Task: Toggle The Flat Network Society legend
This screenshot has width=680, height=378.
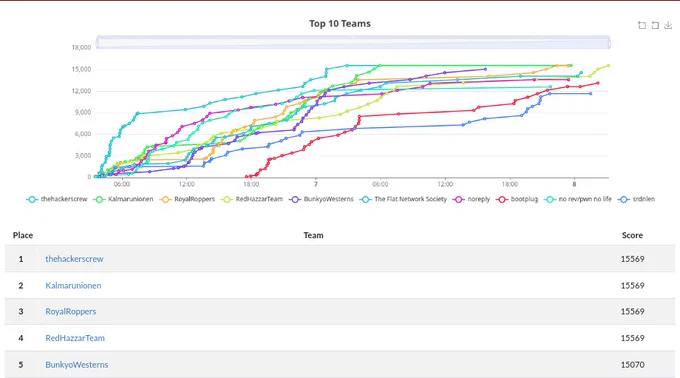Action: [x=403, y=199]
